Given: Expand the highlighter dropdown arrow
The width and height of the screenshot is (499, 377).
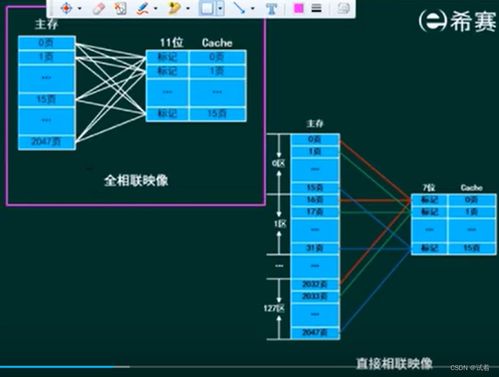Looking at the screenshot, I should pyautogui.click(x=188, y=8).
